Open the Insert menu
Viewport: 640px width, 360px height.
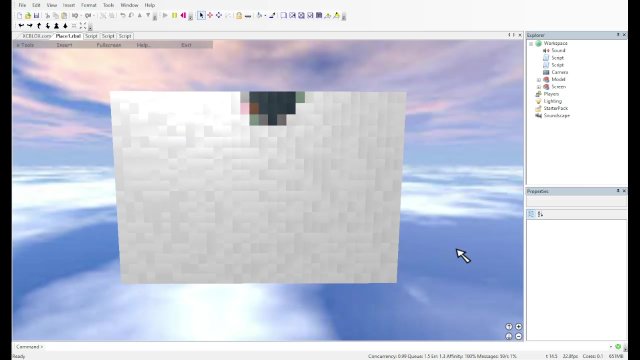pos(69,5)
